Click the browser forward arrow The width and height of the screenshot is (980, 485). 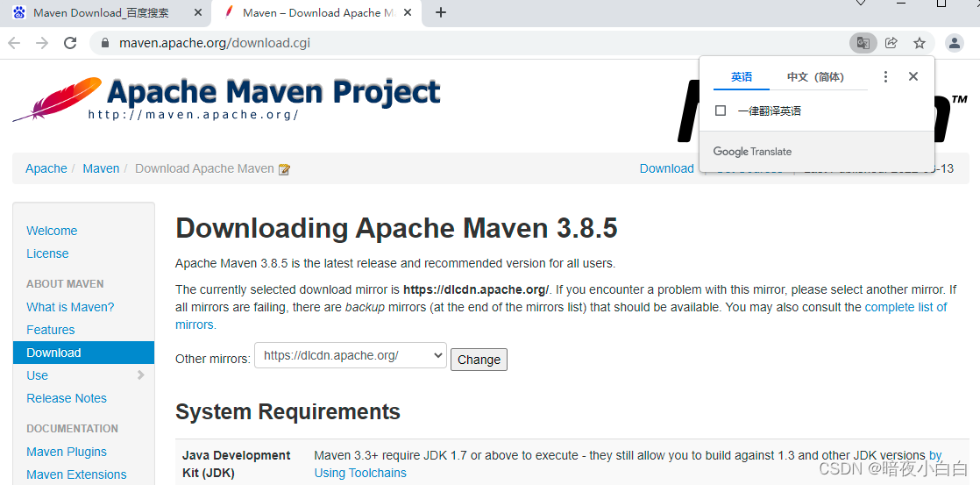42,43
